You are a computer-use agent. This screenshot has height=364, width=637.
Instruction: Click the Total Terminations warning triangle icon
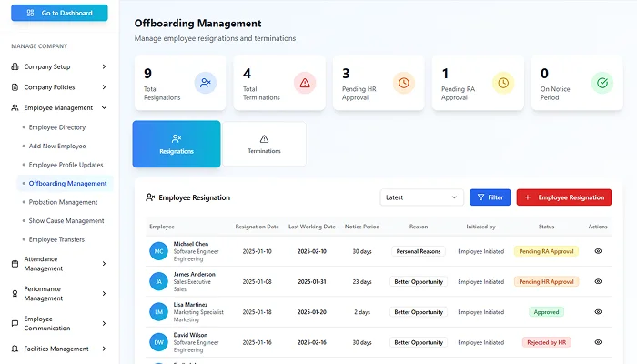point(305,83)
